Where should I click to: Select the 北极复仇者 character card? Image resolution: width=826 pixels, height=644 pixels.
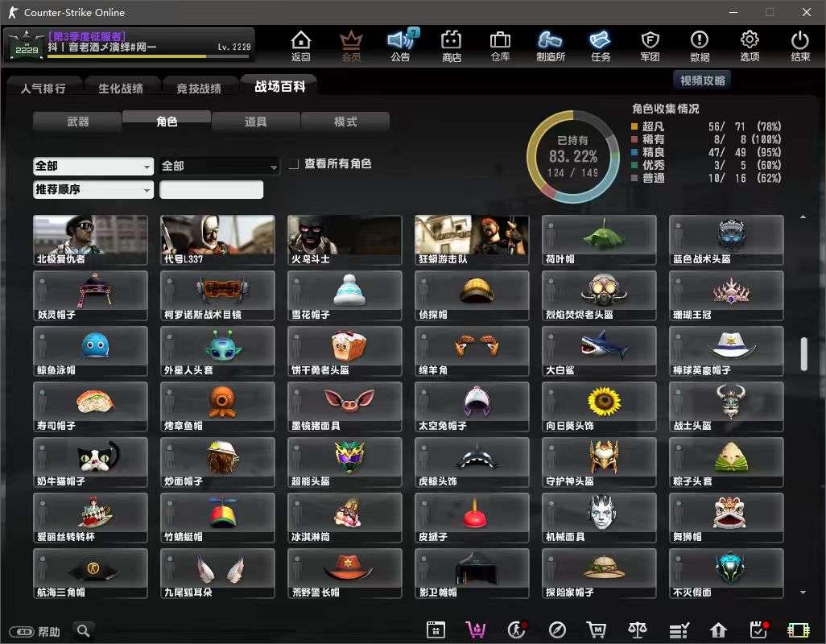pyautogui.click(x=90, y=240)
